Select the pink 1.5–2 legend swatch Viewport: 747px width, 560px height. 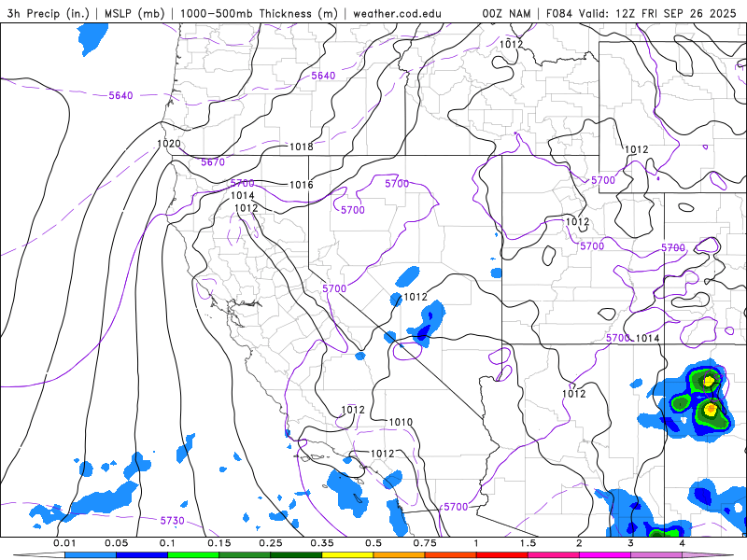pyautogui.click(x=554, y=555)
